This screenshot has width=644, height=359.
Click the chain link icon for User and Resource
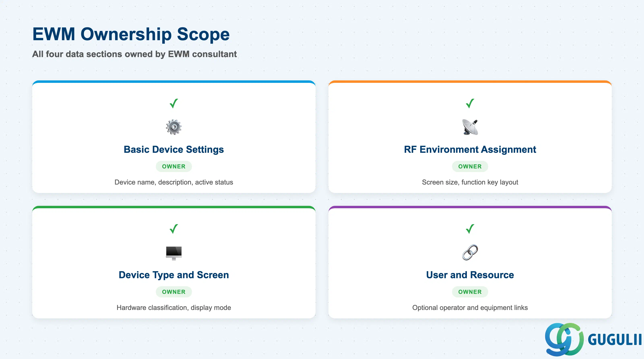click(470, 252)
